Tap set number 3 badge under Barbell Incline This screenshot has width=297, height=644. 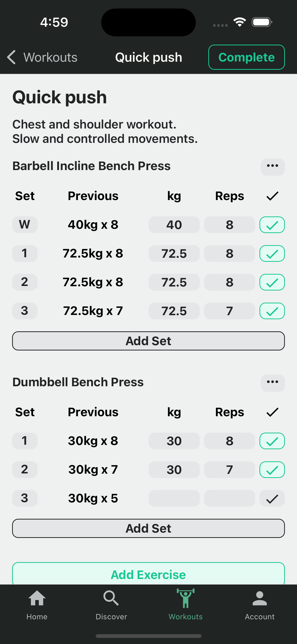25,311
